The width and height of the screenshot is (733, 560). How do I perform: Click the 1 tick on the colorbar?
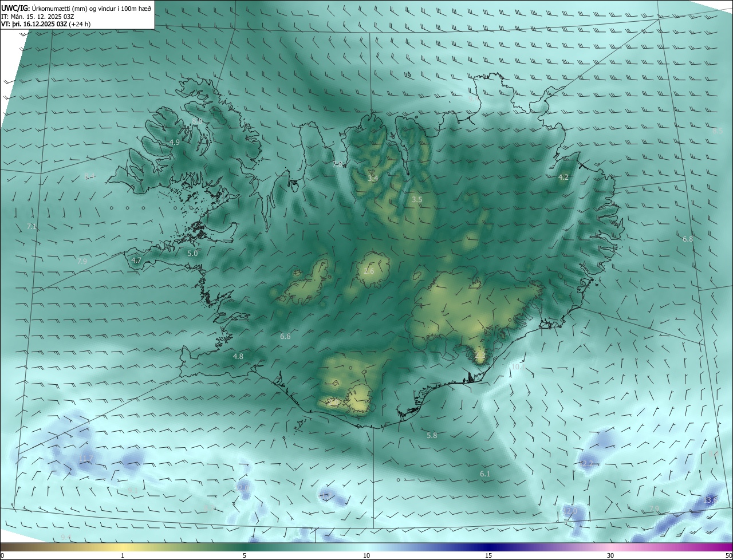123,555
